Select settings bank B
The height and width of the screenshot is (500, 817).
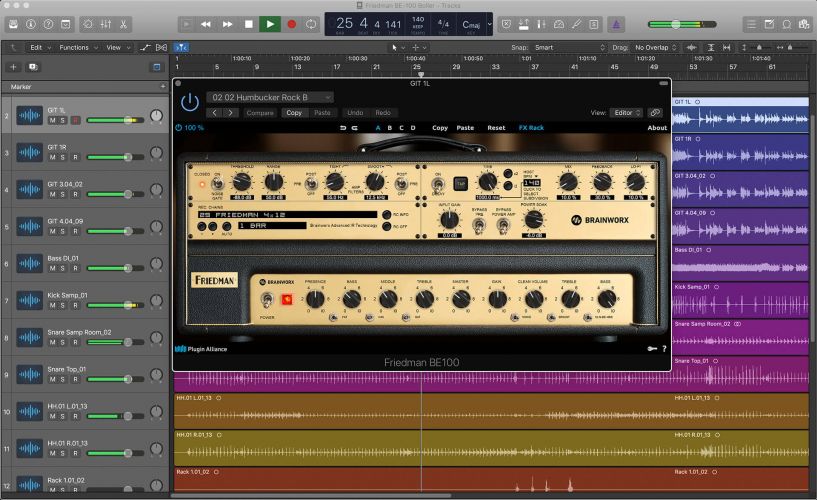389,128
